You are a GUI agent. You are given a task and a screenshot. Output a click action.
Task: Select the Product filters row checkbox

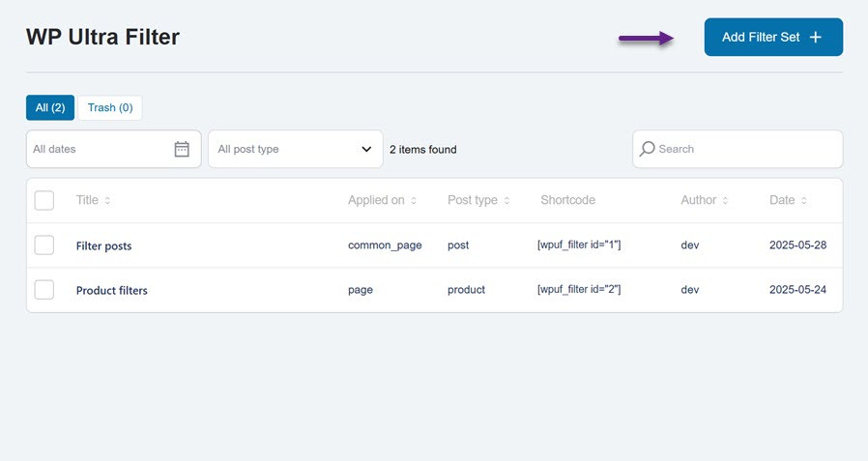[x=44, y=290]
